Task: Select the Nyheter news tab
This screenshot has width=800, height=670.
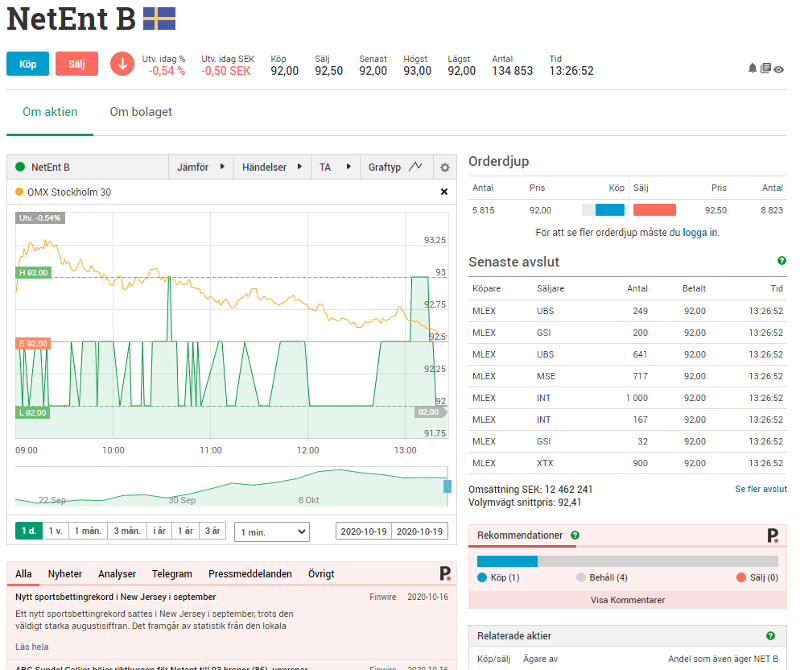Action: coord(65,574)
